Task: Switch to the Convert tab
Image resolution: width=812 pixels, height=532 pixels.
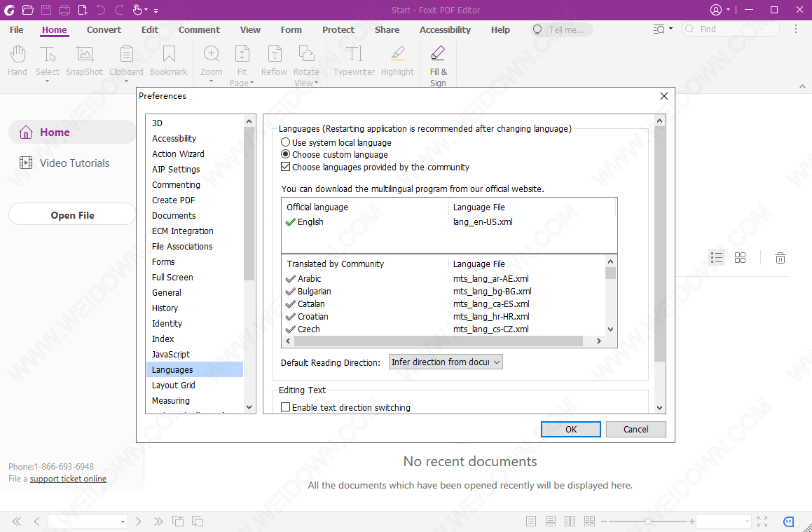Action: (104, 29)
